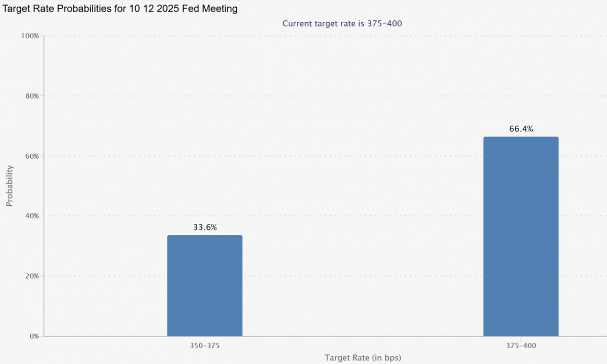
Task: Click the 80% y-axis tick label
Action: click(x=31, y=96)
